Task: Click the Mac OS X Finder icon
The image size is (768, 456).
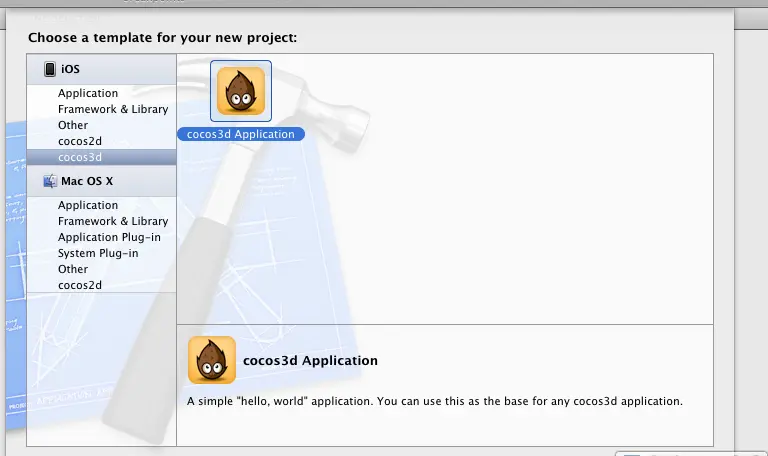Action: pyautogui.click(x=49, y=181)
